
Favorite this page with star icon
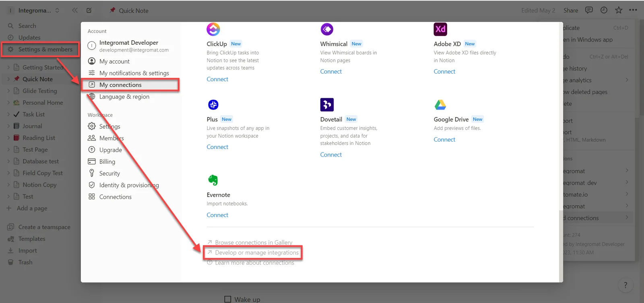[x=619, y=10]
